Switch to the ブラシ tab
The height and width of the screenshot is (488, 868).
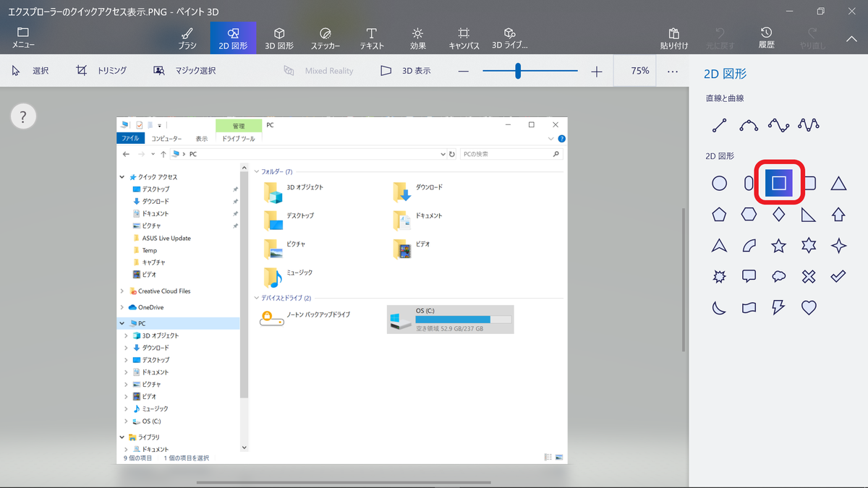click(x=187, y=38)
